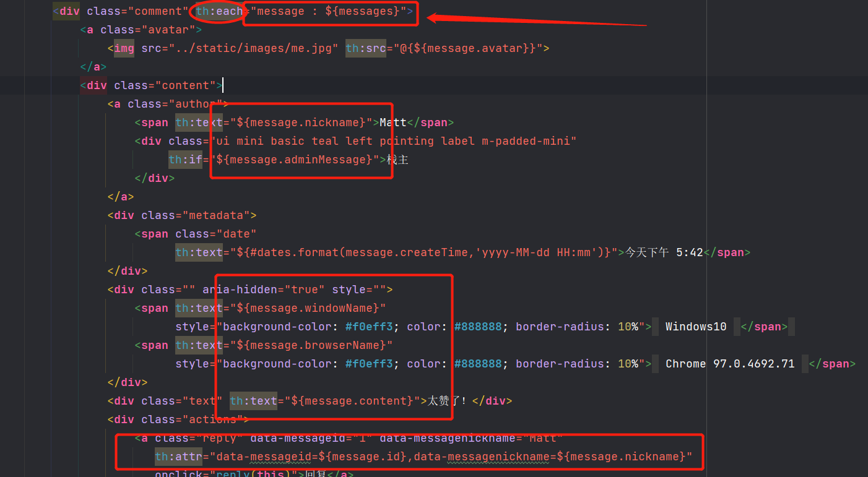The height and width of the screenshot is (477, 868).
Task: Click #f0eff3 color on the Chrome style line
Action: tap(369, 364)
